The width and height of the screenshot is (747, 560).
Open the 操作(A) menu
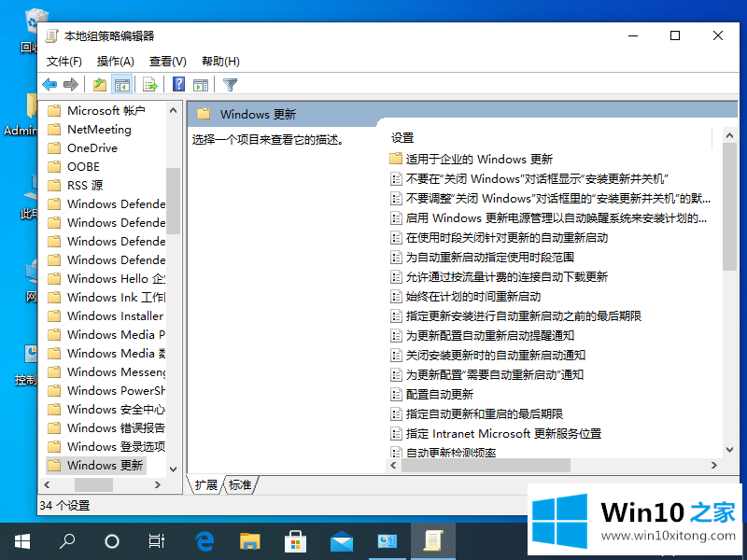click(x=116, y=61)
